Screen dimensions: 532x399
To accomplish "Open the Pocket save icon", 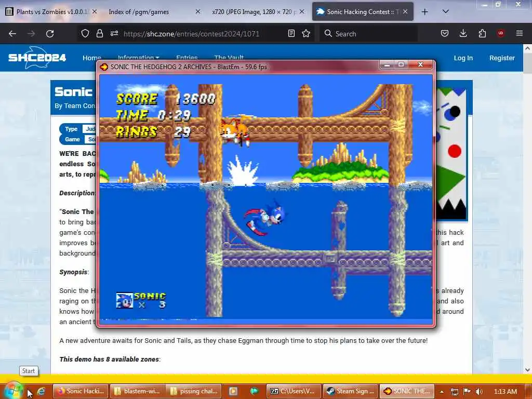I will [445, 33].
